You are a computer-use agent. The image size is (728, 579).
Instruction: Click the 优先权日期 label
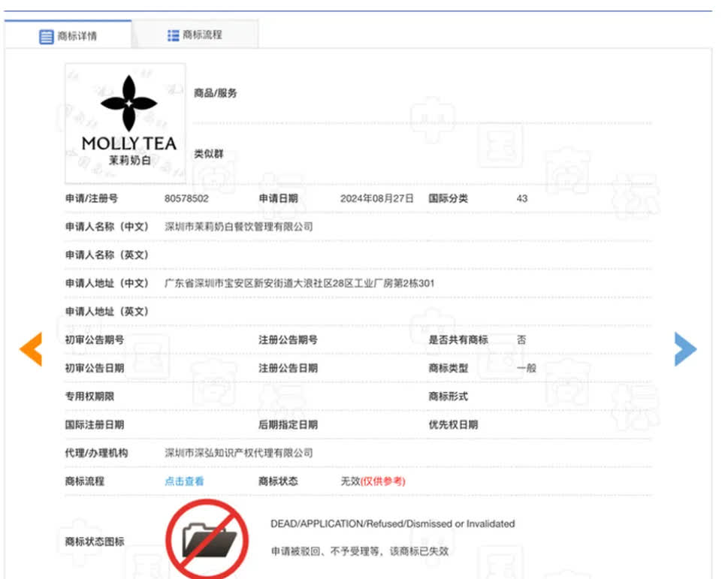[x=453, y=424]
